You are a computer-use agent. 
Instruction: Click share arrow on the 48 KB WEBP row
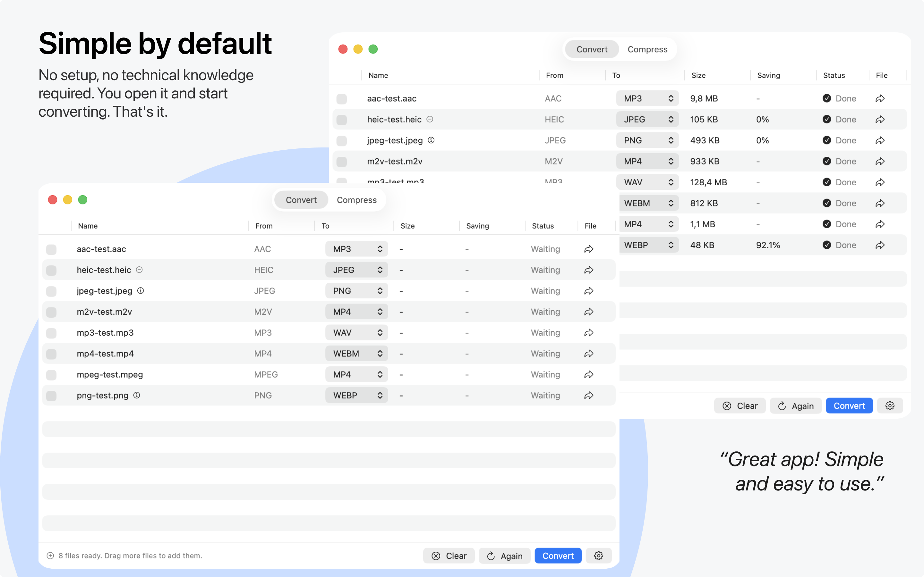(x=880, y=245)
